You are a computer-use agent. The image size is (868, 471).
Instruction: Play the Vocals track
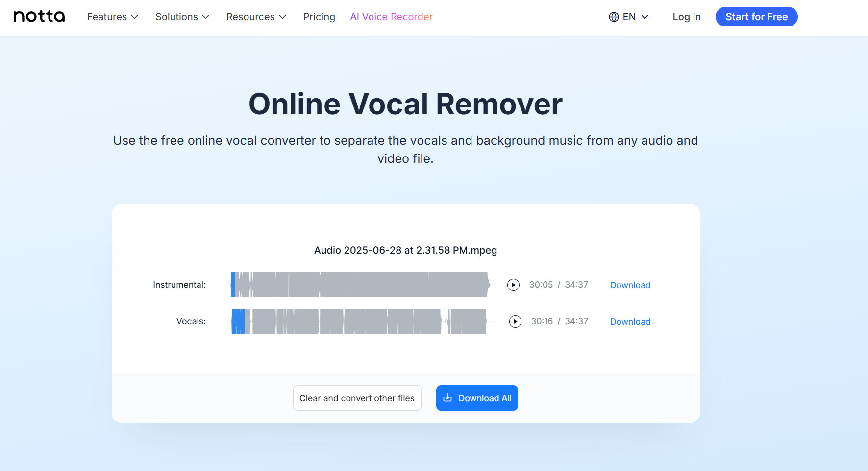(515, 321)
